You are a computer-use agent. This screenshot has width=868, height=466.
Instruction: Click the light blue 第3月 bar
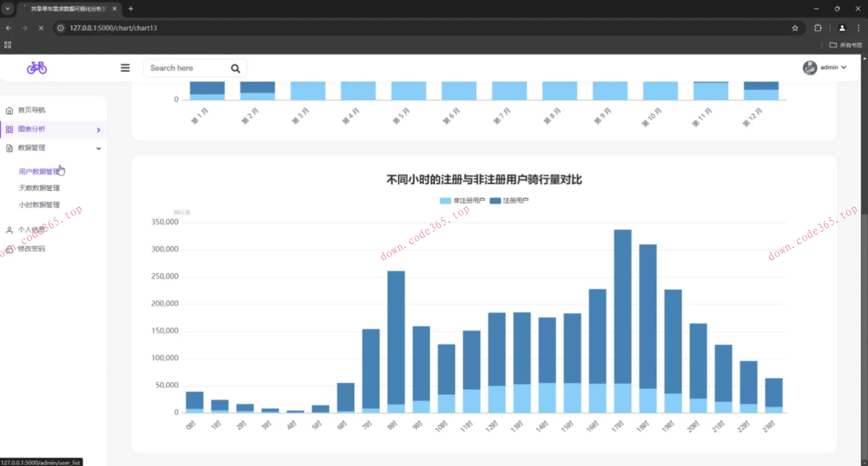click(x=308, y=90)
